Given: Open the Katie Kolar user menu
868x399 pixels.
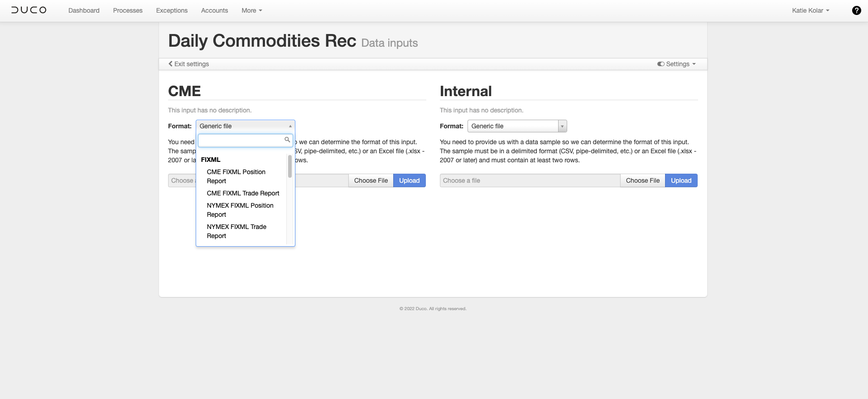Looking at the screenshot, I should click(810, 10).
